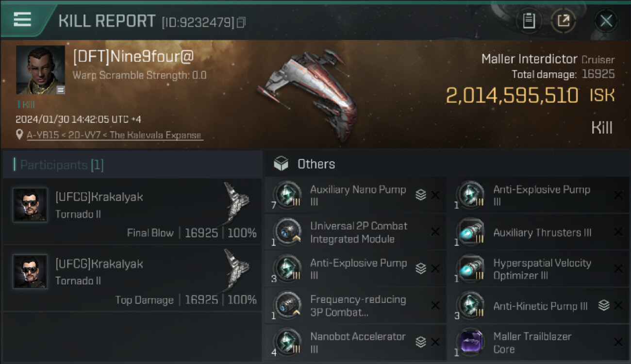Viewport: 631px width, 364px height.
Task: Click the Hyperspatial Velocity Optimizer III icon
Action: [x=471, y=269]
